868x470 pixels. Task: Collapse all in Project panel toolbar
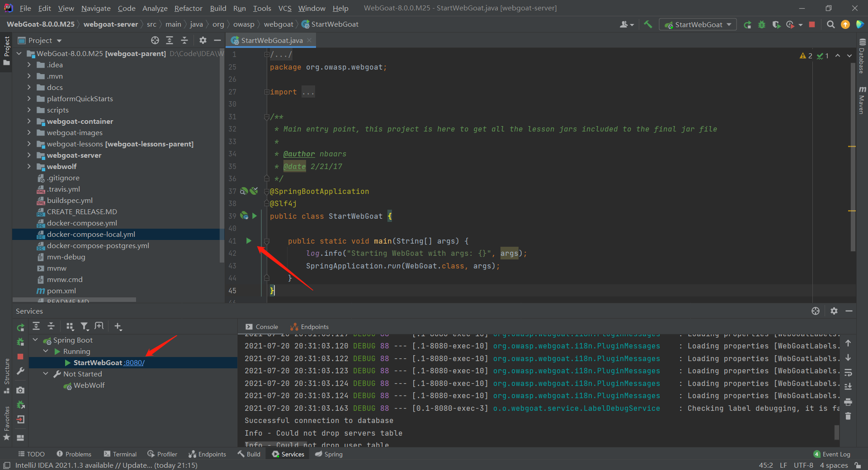pyautogui.click(x=184, y=40)
